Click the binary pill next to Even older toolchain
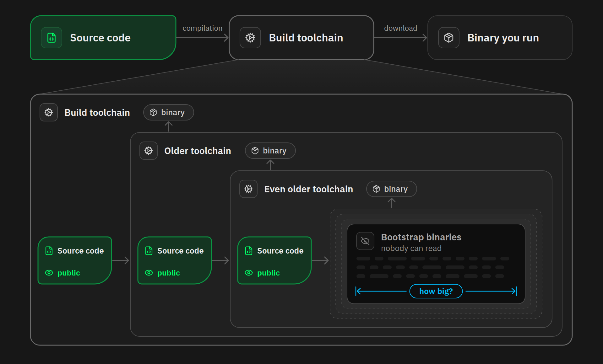The width and height of the screenshot is (603, 364). pyautogui.click(x=392, y=189)
